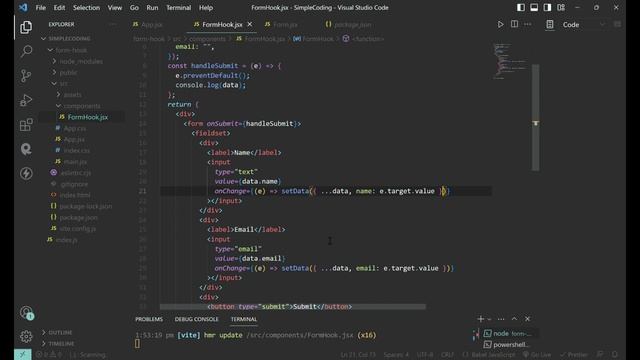Open notifications bell in status bar

pos(615,354)
